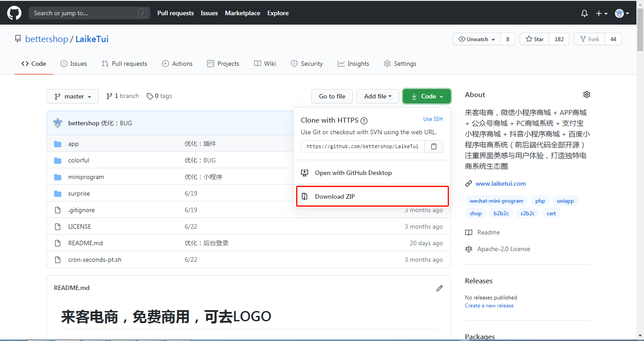644x341 pixels.
Task: Open notifications bell icon
Action: coord(584,13)
